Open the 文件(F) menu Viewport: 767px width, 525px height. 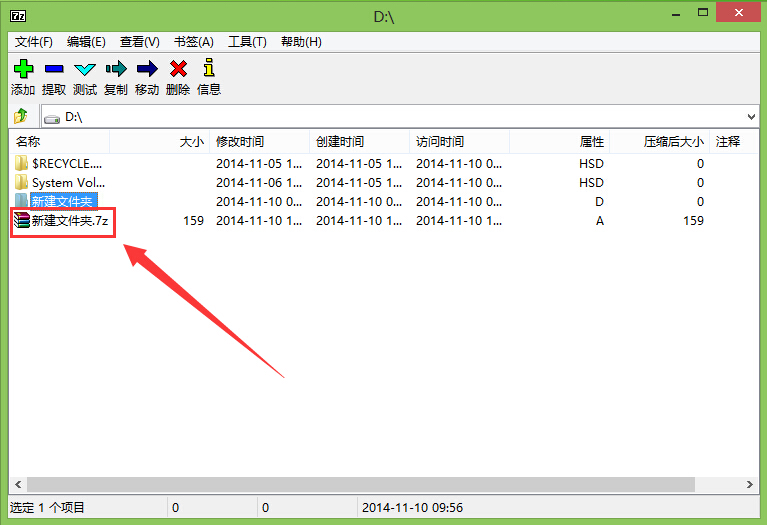[x=33, y=42]
